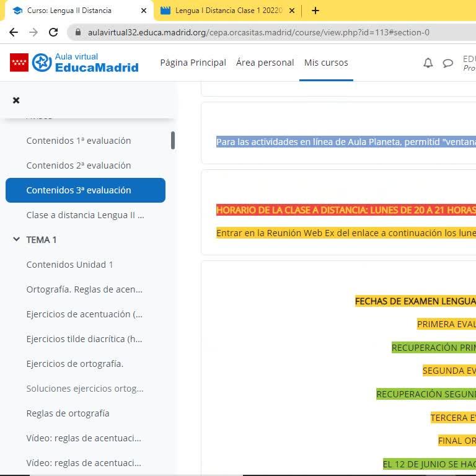
Task: Open first Vídeo: reglas de acentuaci... item
Action: pyautogui.click(x=84, y=438)
